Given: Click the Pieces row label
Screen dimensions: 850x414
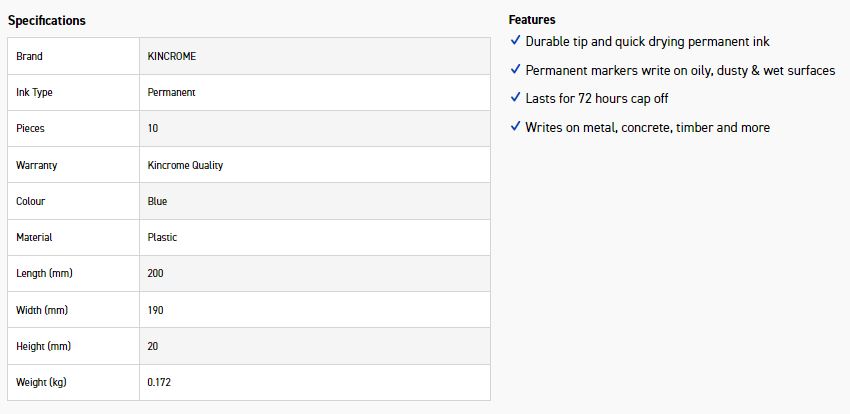Looking at the screenshot, I should [30, 128].
